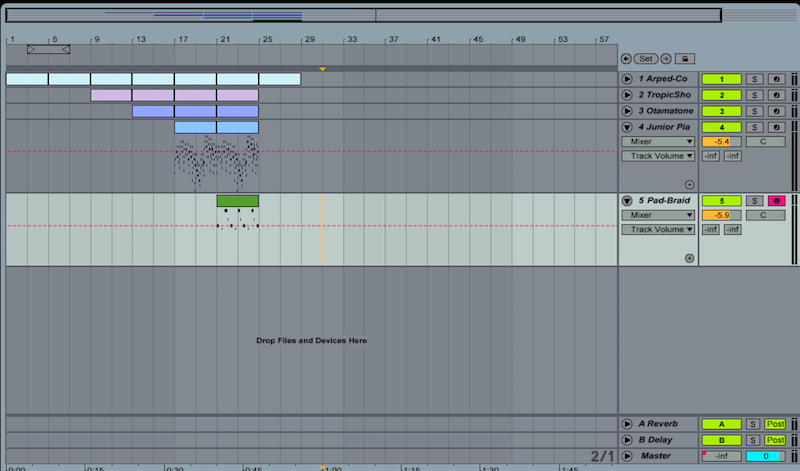The image size is (800, 471).
Task: Solo the A Reverb return track
Action: click(x=753, y=424)
